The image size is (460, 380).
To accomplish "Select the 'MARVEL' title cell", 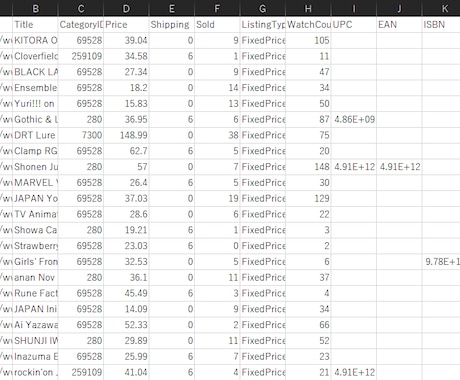I will tap(35, 183).
